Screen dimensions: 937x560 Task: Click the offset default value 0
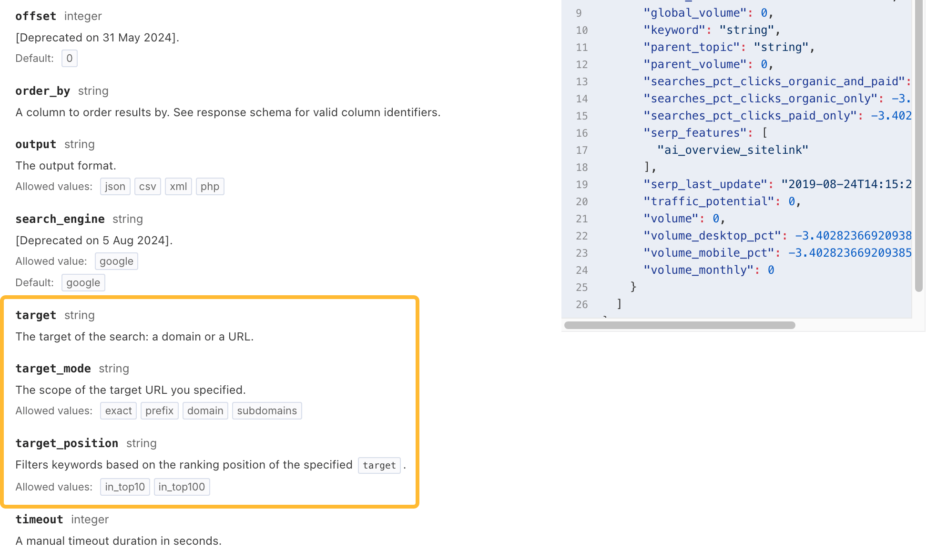(70, 59)
